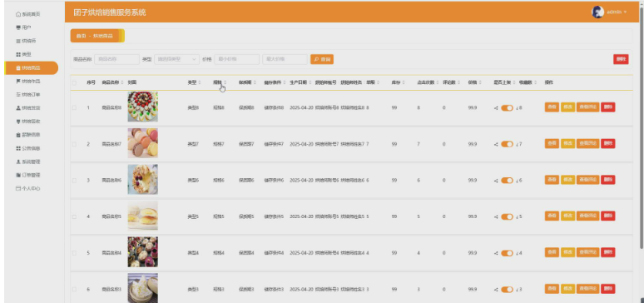Screen dimensions: 644x303
Task: Click the share icon in row 2
Action: pos(496,144)
